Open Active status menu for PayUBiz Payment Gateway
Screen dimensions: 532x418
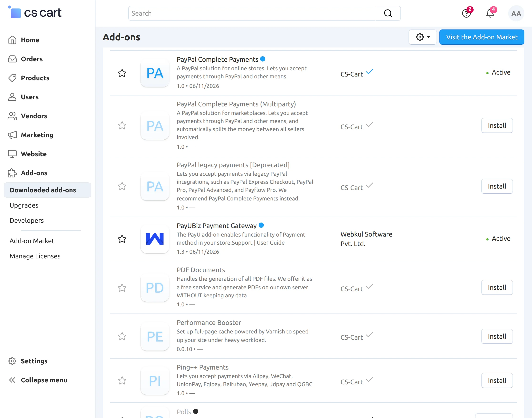[498, 239]
